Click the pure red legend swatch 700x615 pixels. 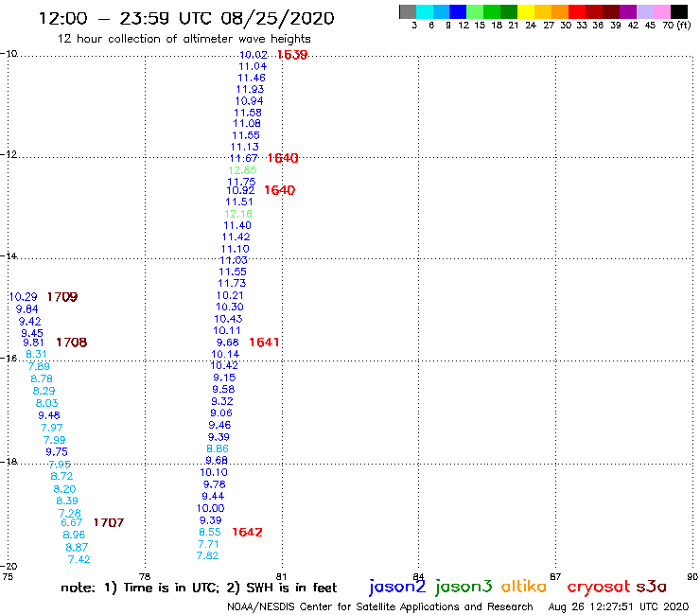577,11
